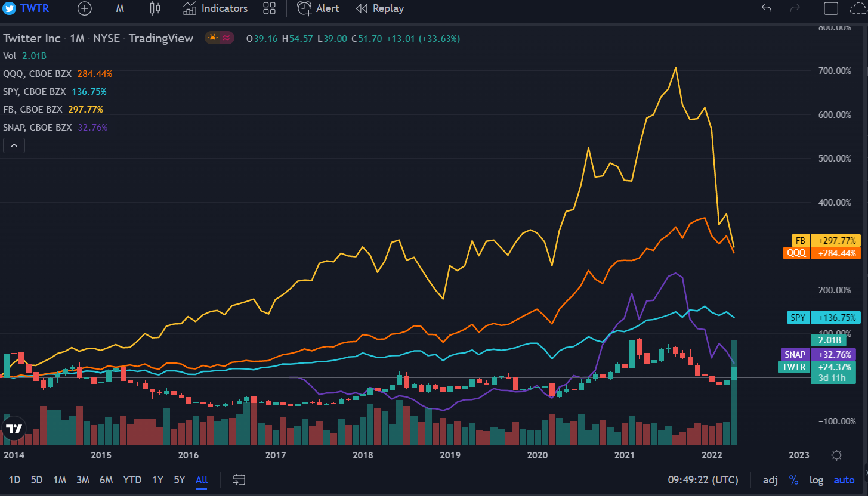The width and height of the screenshot is (868, 496).
Task: Toggle adjusted data with adj
Action: [x=770, y=480]
